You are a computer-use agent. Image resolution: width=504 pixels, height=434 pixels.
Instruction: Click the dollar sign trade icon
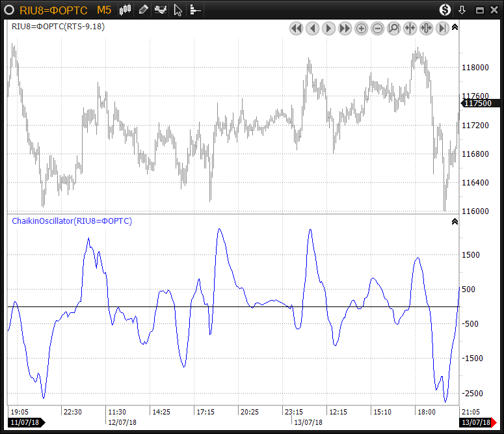(x=445, y=10)
